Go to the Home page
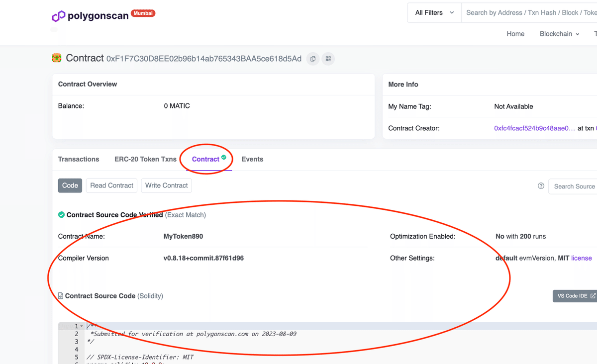 pos(515,34)
